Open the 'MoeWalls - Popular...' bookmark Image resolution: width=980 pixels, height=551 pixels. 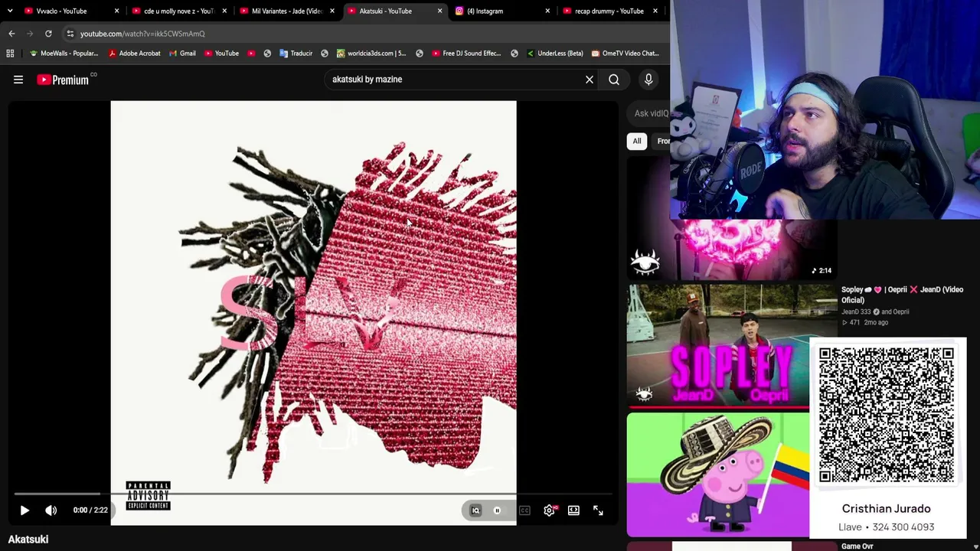[x=64, y=54]
